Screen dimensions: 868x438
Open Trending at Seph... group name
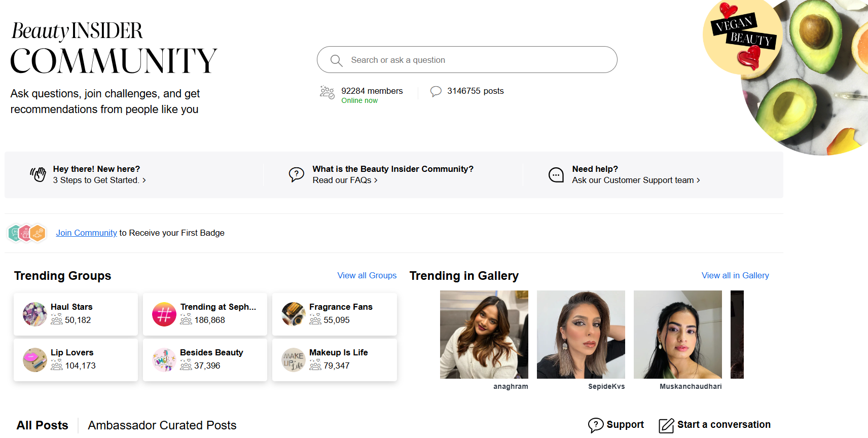click(x=218, y=307)
